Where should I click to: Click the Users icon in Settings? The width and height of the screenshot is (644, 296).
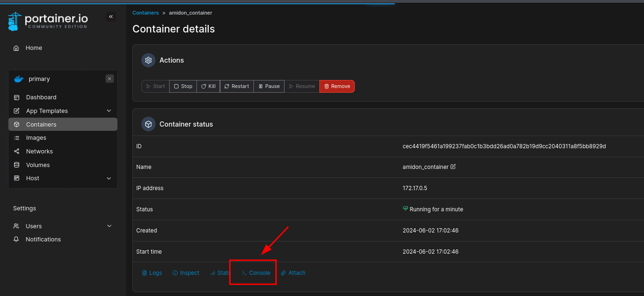point(16,226)
